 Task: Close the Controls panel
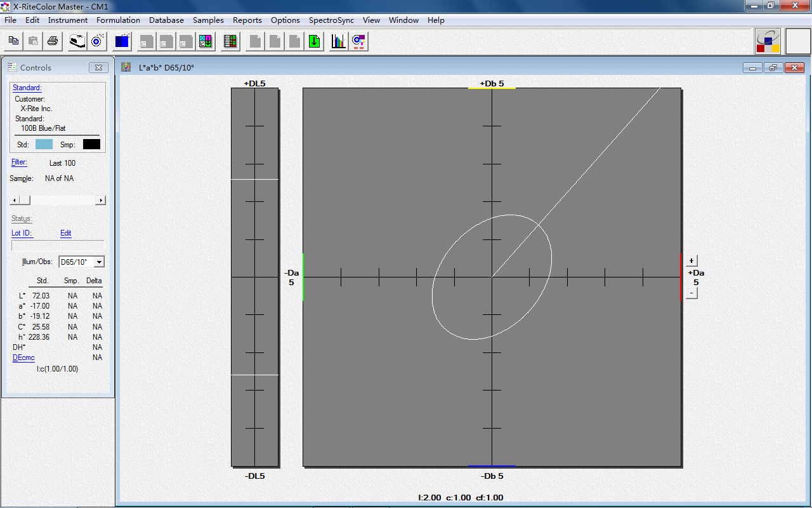pyautogui.click(x=98, y=67)
